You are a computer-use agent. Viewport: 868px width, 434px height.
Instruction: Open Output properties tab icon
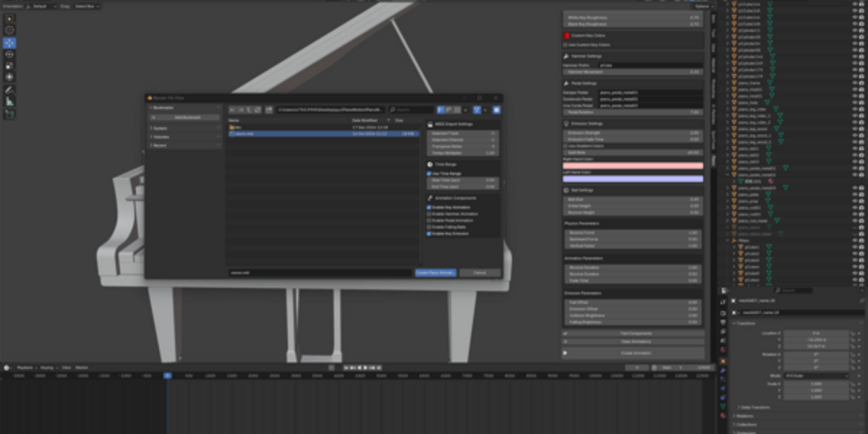click(723, 322)
